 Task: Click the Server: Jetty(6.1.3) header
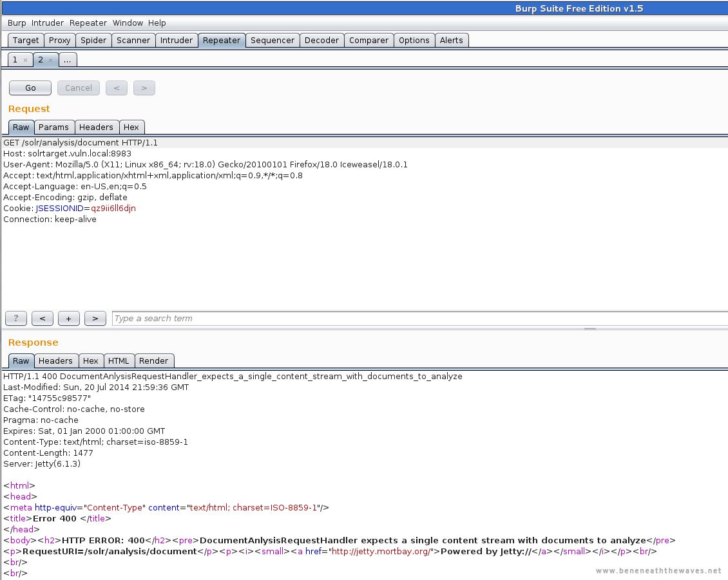click(x=42, y=464)
